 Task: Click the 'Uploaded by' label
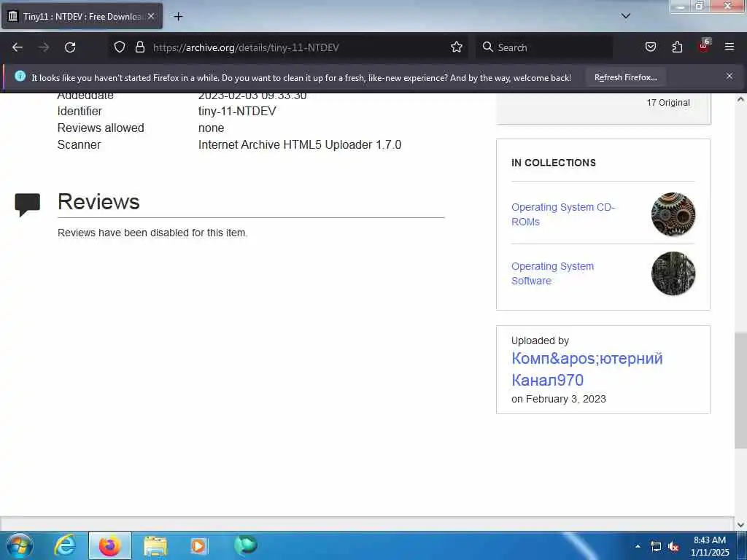click(541, 341)
